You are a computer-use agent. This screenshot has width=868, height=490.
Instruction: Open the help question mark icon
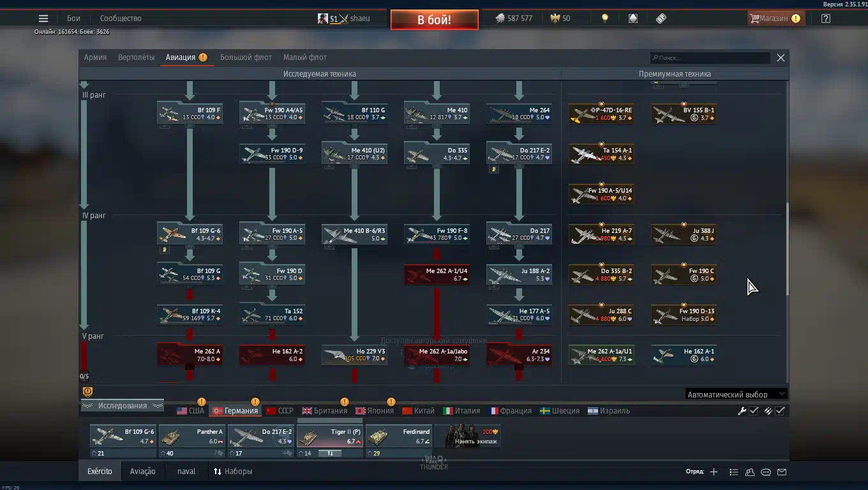tap(826, 19)
